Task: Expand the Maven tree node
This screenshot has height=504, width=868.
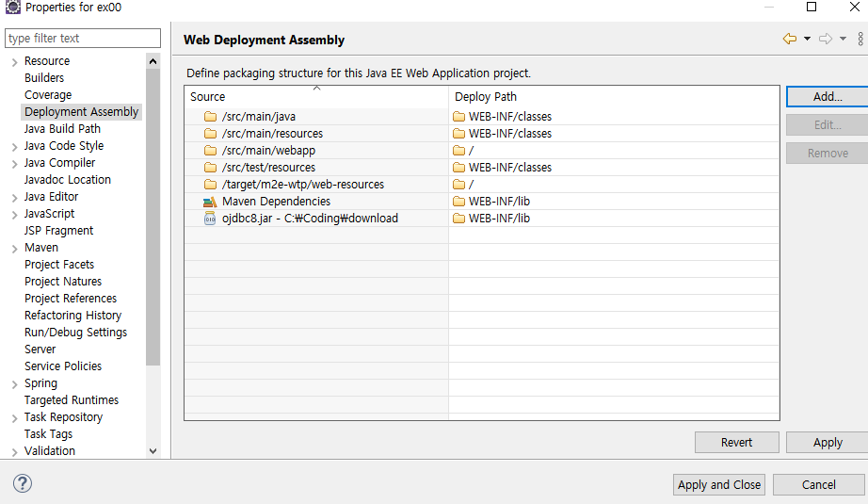Action: pos(14,249)
